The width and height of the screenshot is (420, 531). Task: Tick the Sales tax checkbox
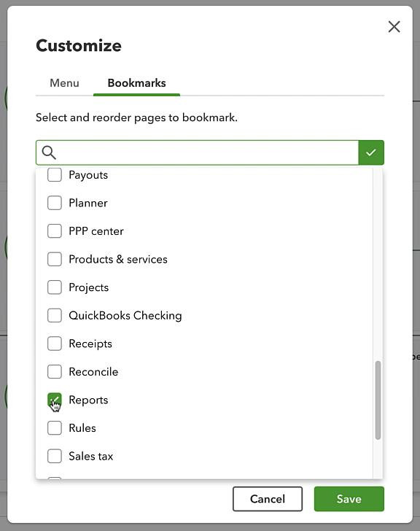coord(55,456)
